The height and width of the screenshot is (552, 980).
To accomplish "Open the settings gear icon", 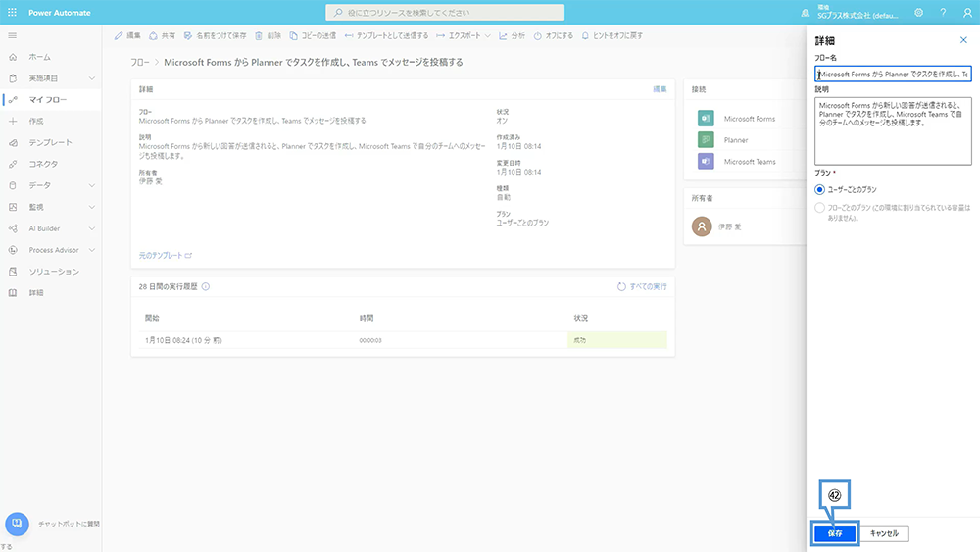I will coord(919,13).
